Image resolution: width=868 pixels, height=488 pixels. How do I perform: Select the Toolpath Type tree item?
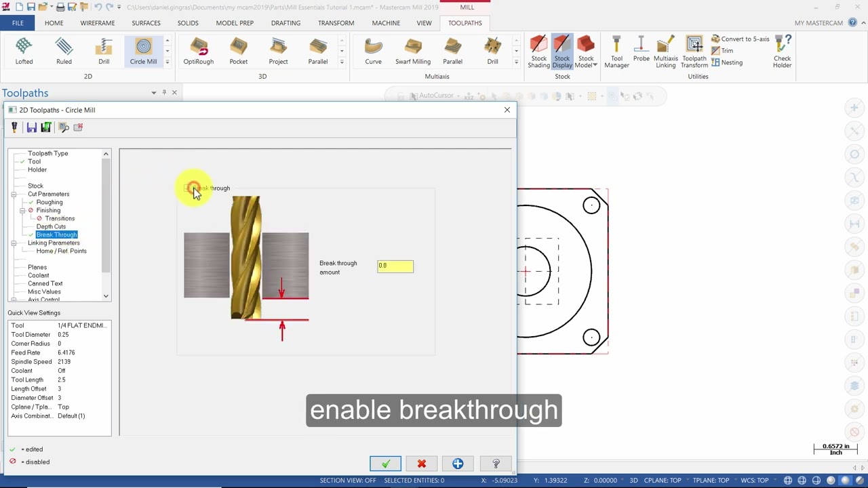click(47, 153)
